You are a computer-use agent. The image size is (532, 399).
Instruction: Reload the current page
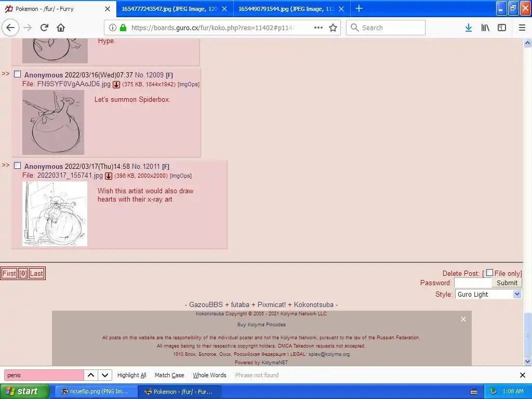pyautogui.click(x=44, y=28)
